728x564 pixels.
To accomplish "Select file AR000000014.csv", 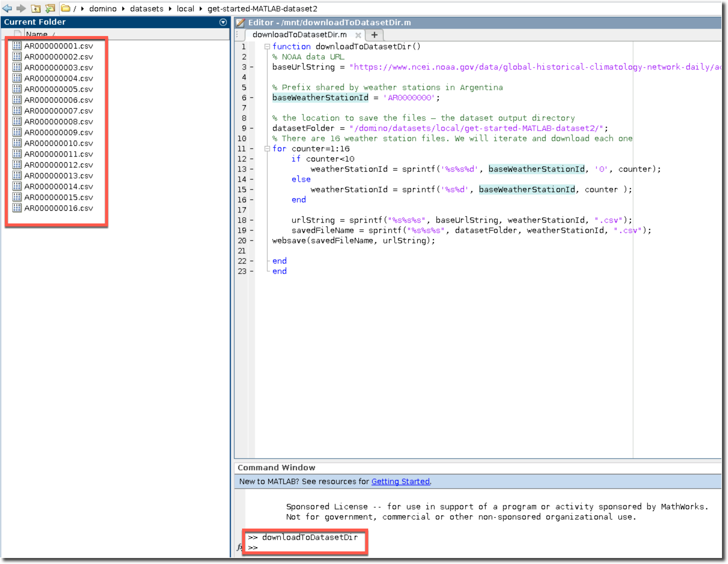I will coord(58,187).
